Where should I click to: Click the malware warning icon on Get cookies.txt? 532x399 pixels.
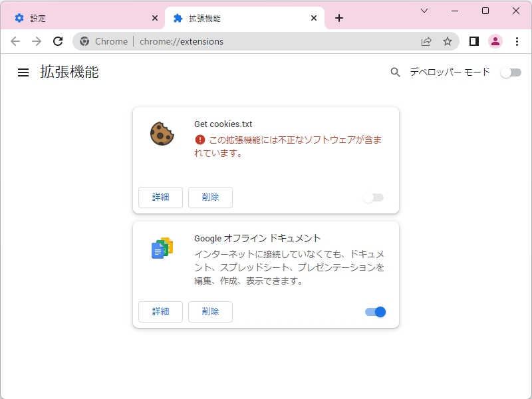pyautogui.click(x=199, y=139)
